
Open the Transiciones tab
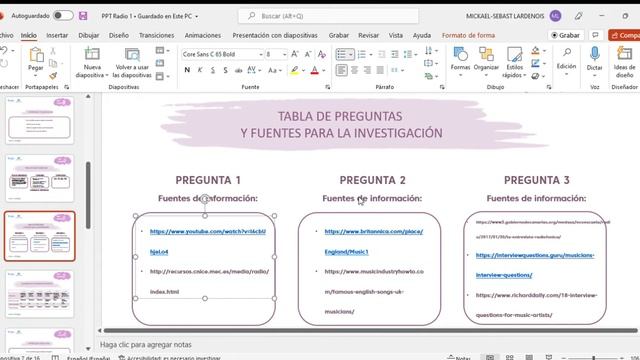[x=156, y=36]
